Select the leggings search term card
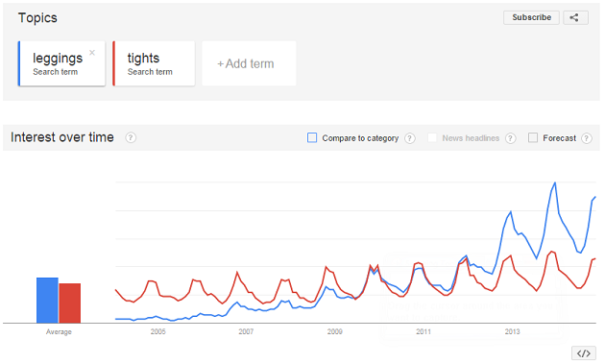This screenshot has width=605, height=364. point(61,63)
